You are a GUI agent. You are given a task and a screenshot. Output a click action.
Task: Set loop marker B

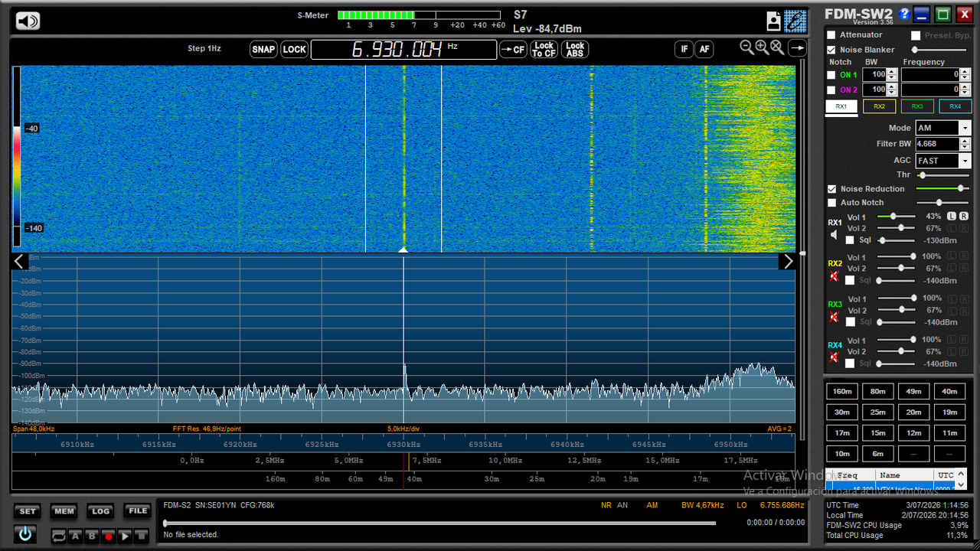tap(92, 536)
